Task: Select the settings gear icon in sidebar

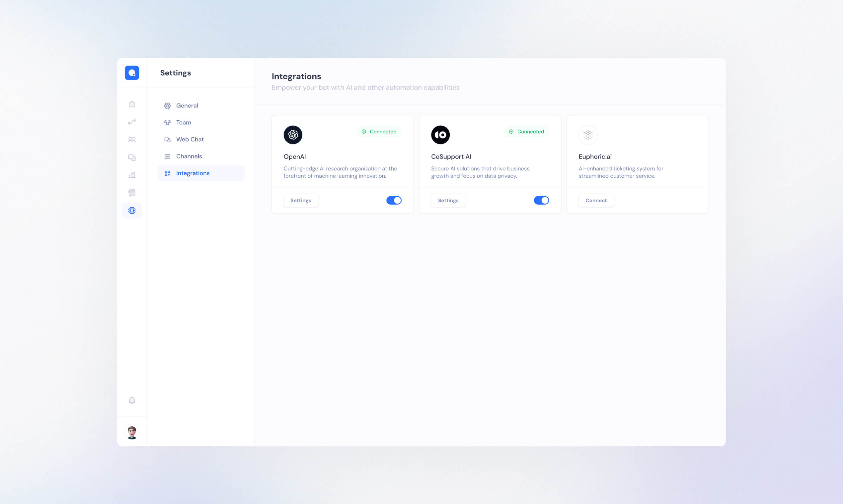Action: (132, 211)
